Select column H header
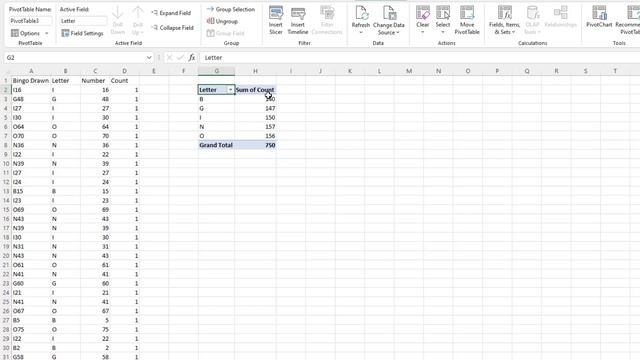Viewport: 640px width, 360px height. click(255, 71)
